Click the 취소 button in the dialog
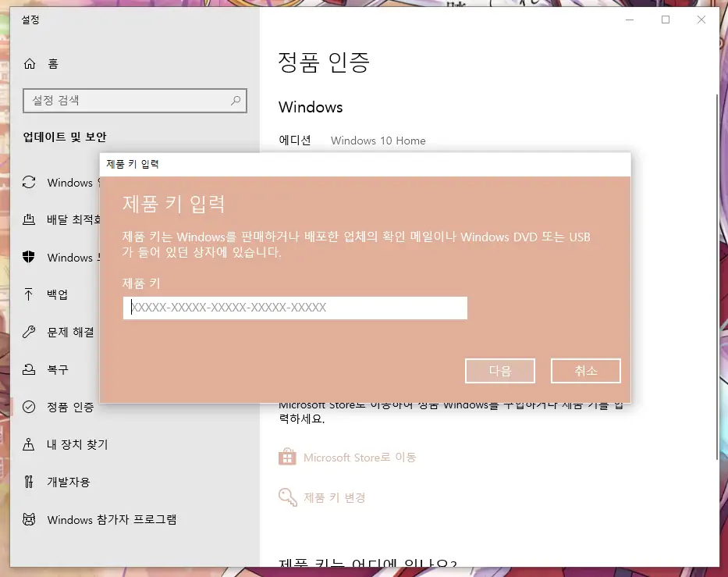Viewport: 728px width, 577px height. pos(586,371)
